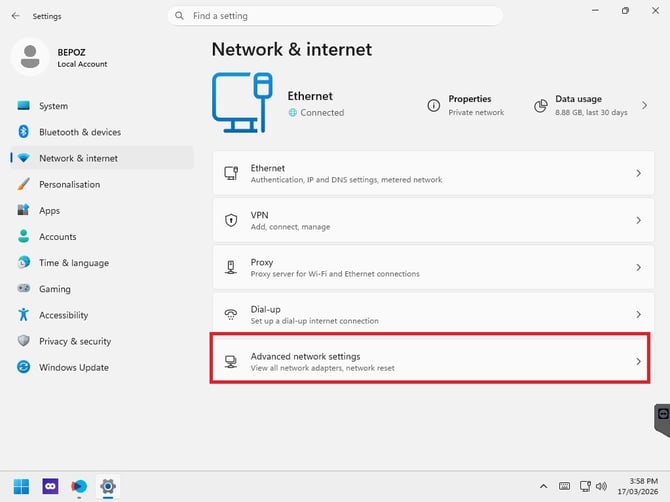Open Time & language settings
This screenshot has width=670, height=502.
(102, 262)
